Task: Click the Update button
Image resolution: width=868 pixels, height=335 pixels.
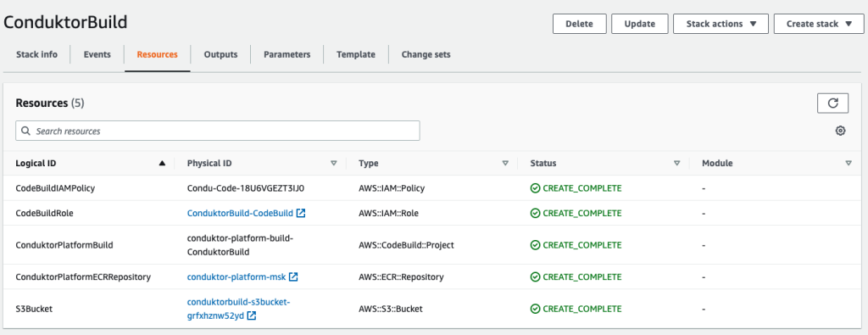Action: pos(639,24)
